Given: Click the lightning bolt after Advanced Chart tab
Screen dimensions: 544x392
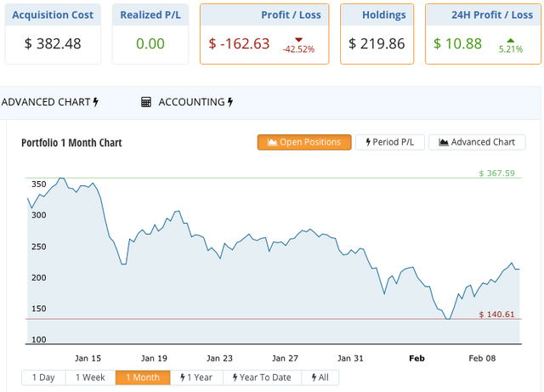Looking at the screenshot, I should [x=96, y=102].
